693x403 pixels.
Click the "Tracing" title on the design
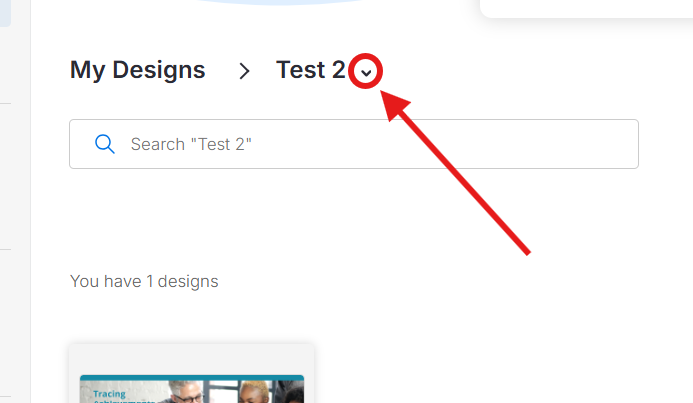click(x=112, y=394)
